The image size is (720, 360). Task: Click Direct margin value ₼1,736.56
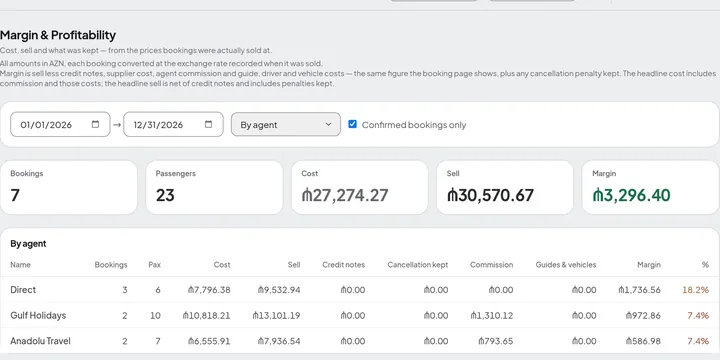click(x=640, y=290)
